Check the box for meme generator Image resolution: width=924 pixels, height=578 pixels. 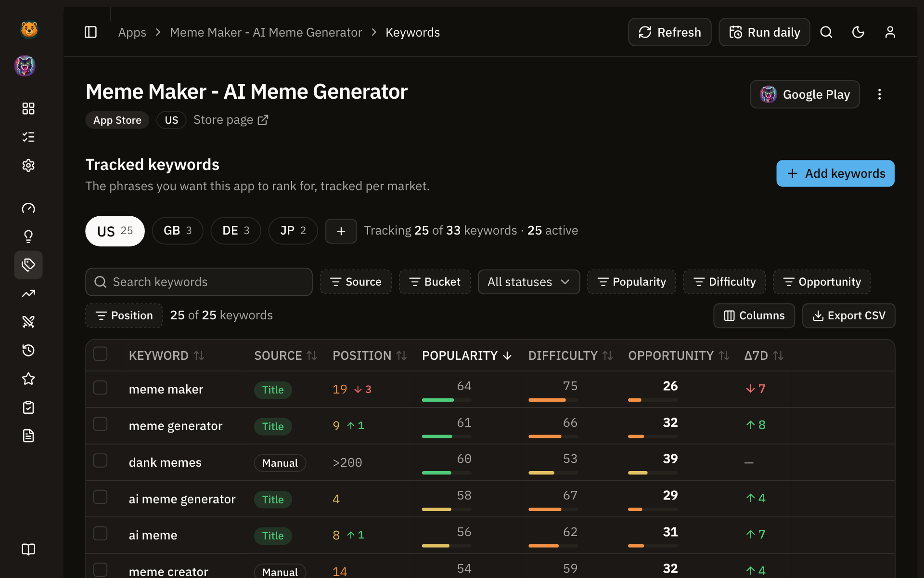tap(100, 424)
